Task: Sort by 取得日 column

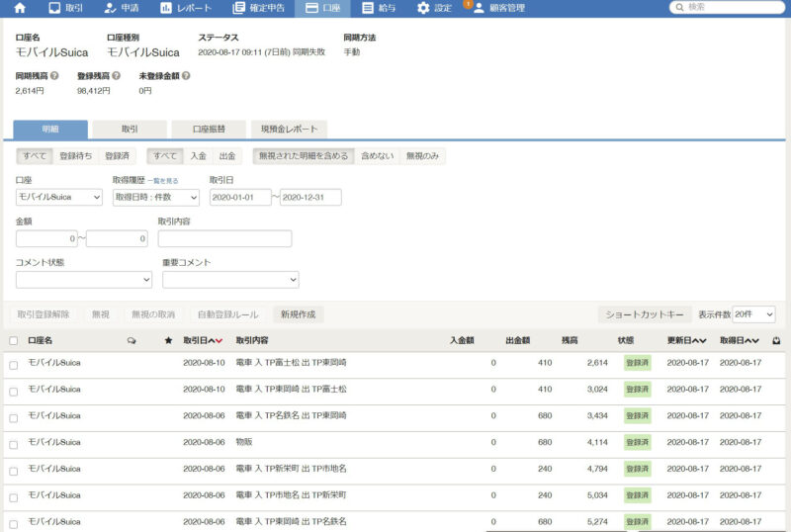Action: (739, 341)
